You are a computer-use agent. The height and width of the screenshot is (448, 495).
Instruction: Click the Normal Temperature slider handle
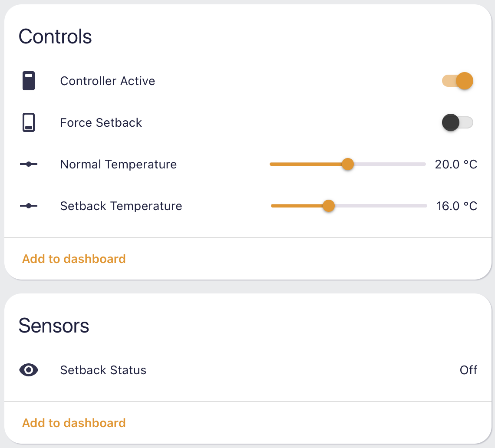tap(347, 164)
